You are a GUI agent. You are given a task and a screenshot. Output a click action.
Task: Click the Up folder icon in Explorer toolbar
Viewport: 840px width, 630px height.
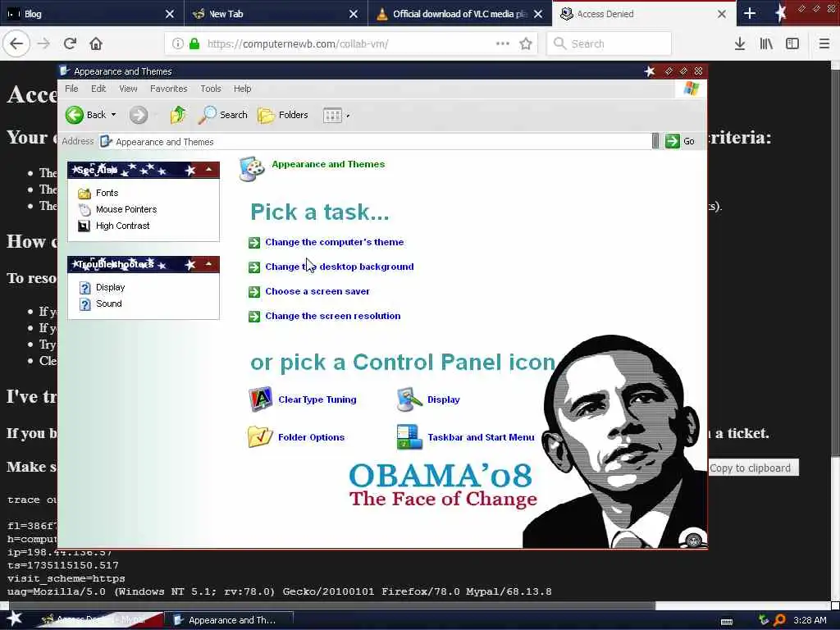pyautogui.click(x=178, y=115)
